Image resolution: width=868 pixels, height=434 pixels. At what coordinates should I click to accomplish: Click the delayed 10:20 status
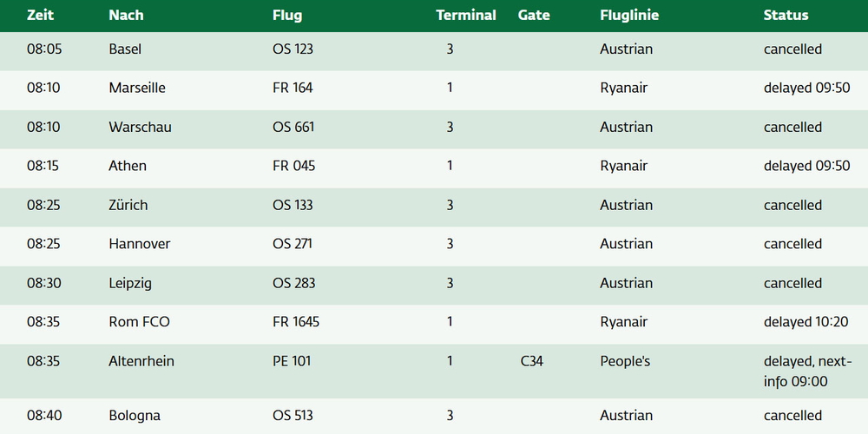tap(806, 322)
